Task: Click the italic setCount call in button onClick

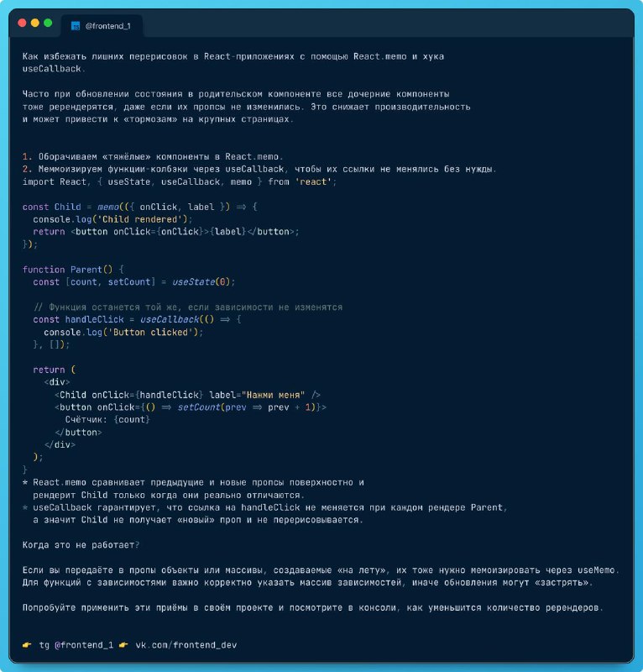Action: tap(199, 407)
